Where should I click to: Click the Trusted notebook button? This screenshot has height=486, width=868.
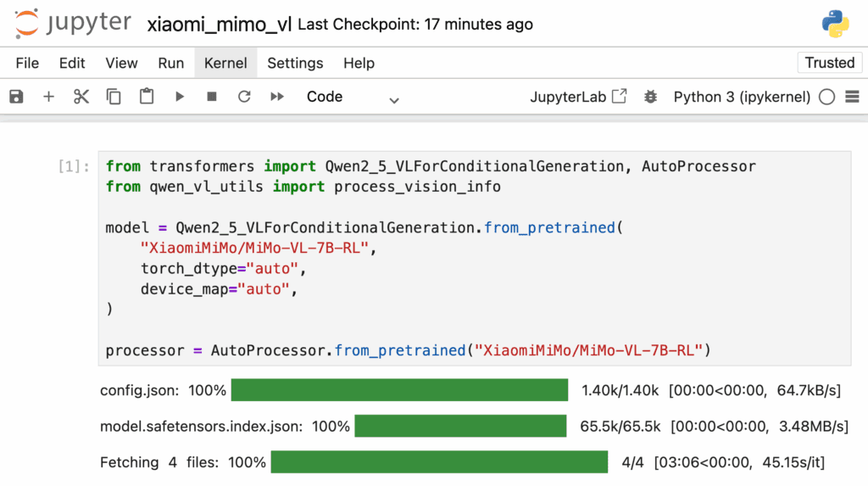point(829,63)
